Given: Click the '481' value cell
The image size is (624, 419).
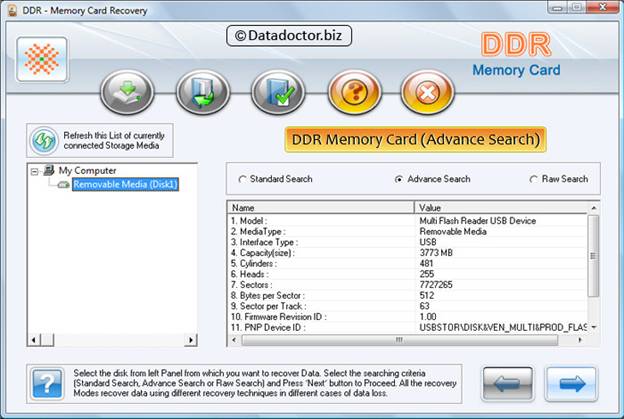Looking at the screenshot, I should pyautogui.click(x=426, y=263).
